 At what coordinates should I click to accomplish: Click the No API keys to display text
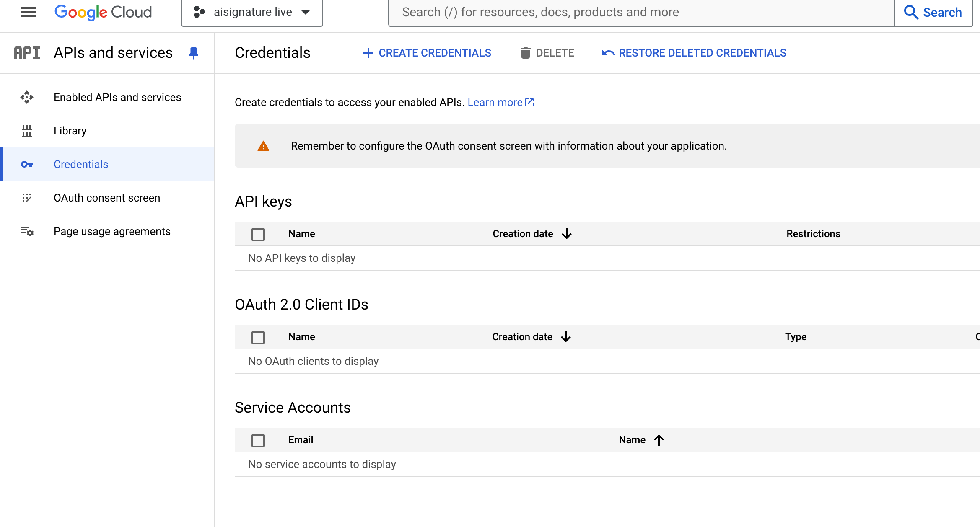coord(302,258)
